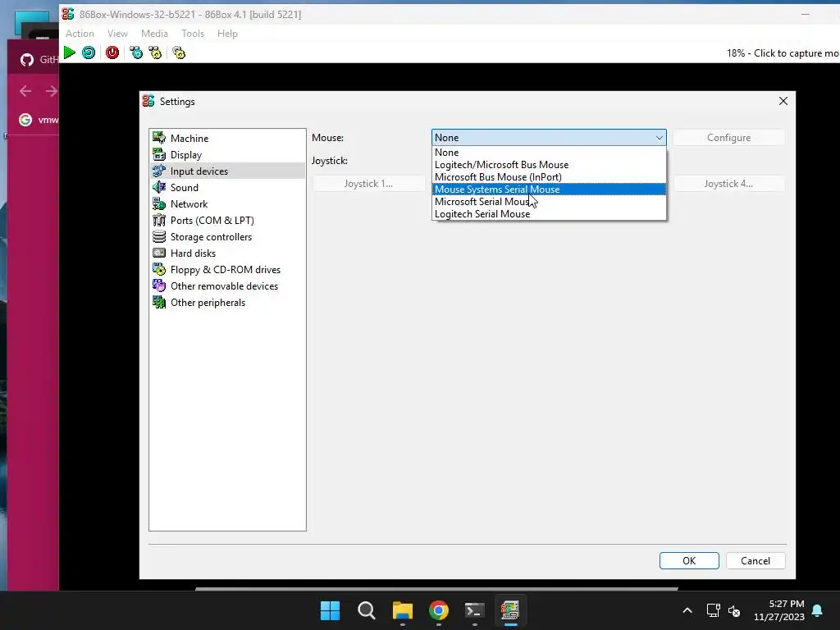Image resolution: width=840 pixels, height=630 pixels.
Task: Open the Help menu
Action: coord(227,33)
